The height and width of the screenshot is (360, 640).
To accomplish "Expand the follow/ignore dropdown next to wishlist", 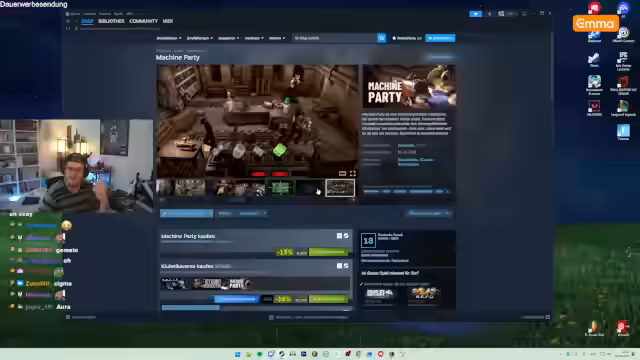I will pyautogui.click(x=242, y=213).
